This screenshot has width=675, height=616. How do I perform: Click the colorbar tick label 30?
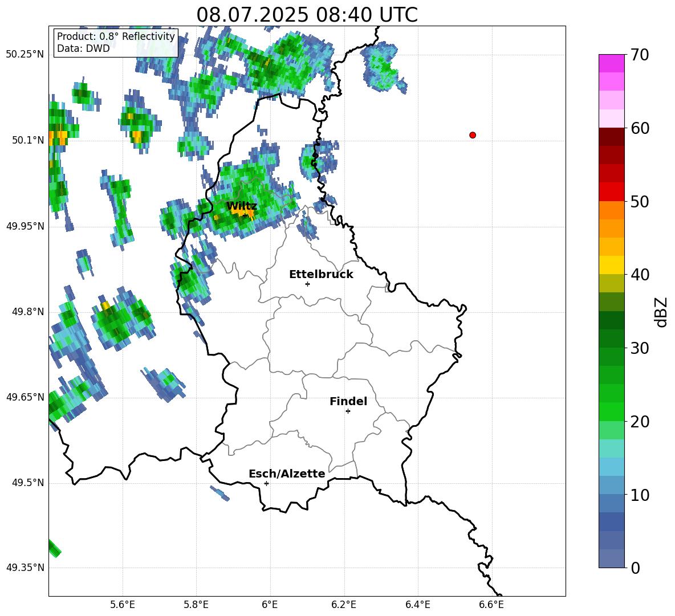click(x=639, y=348)
